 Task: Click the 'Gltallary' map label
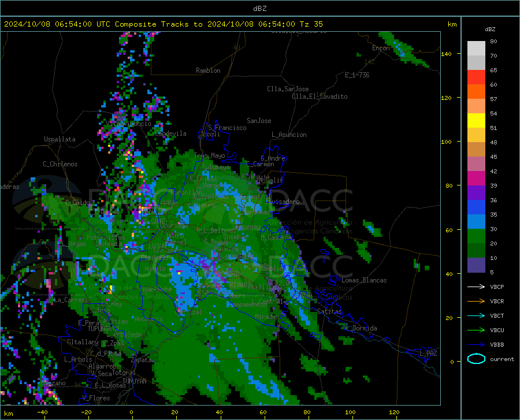click(x=83, y=342)
